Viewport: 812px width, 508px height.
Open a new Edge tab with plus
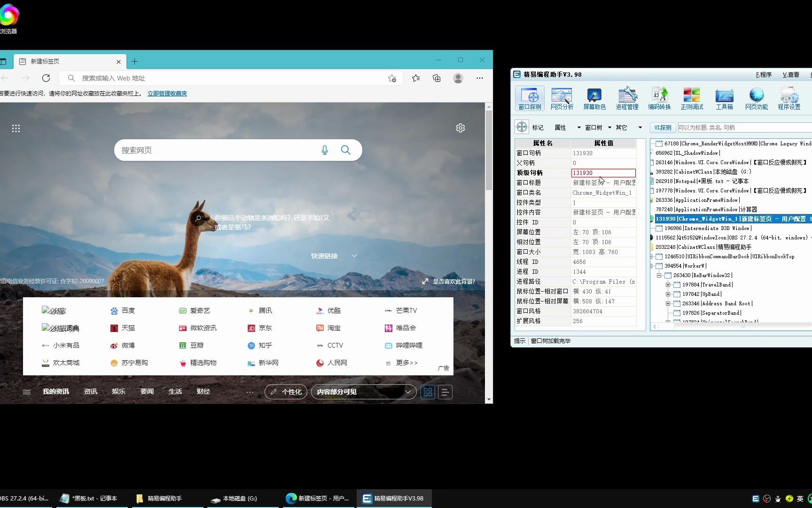click(x=134, y=62)
